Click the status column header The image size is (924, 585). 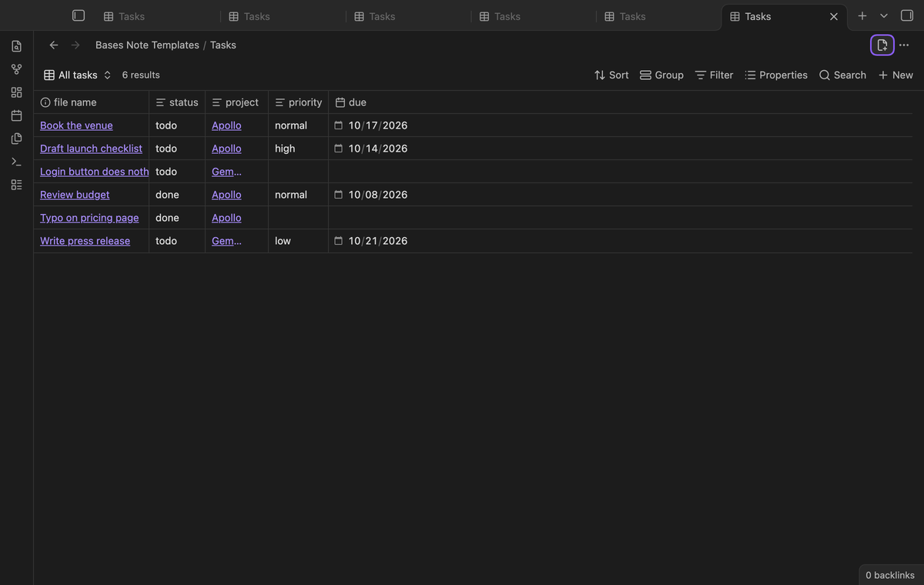pos(177,102)
